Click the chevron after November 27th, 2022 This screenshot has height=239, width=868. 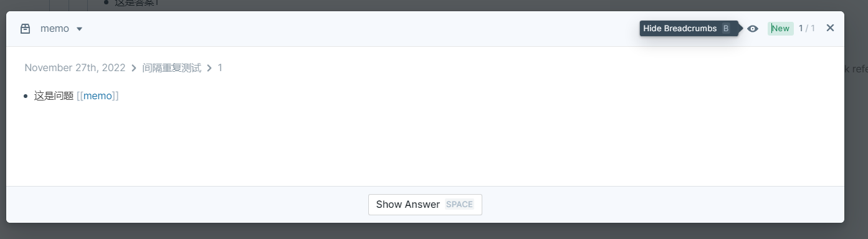point(134,68)
